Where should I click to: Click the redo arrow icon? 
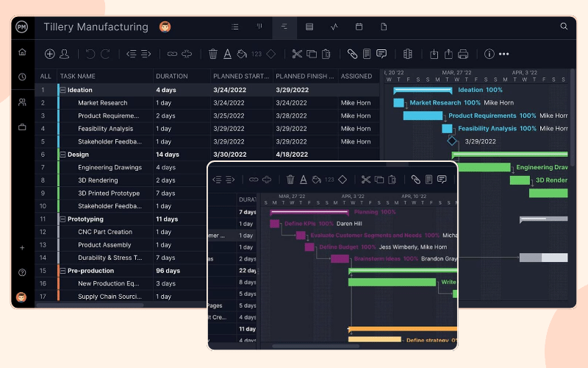[105, 54]
